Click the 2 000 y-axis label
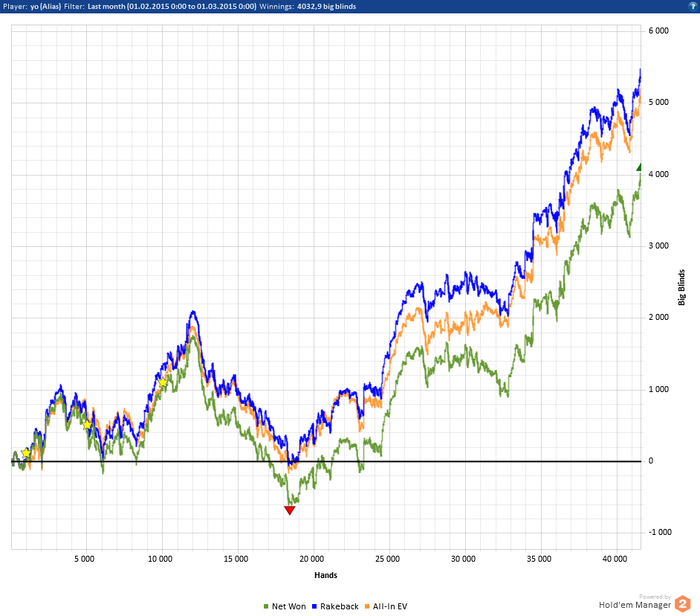The height and width of the screenshot is (616, 700). click(658, 317)
